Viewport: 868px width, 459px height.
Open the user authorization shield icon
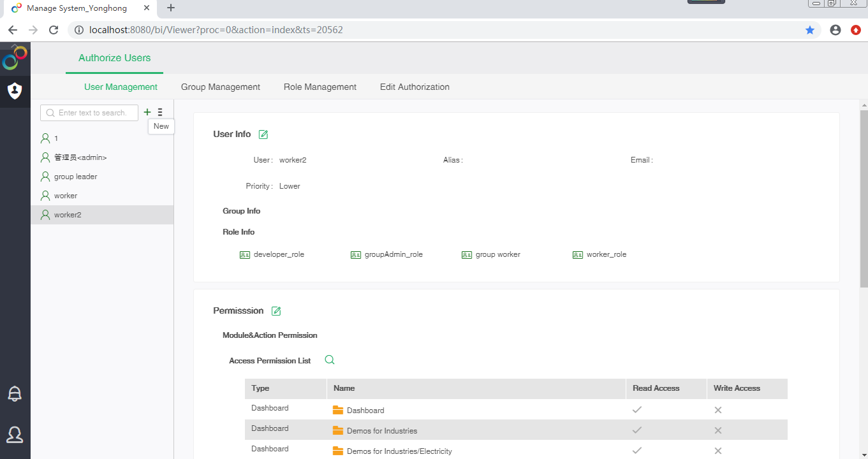click(x=15, y=91)
